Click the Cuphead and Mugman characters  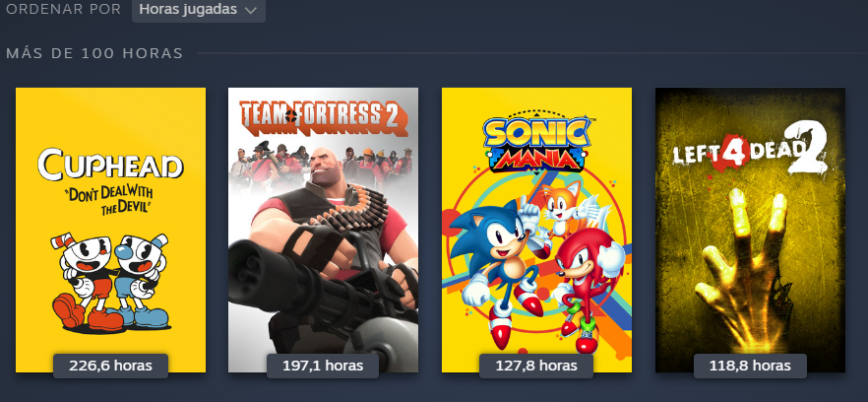[x=110, y=282]
